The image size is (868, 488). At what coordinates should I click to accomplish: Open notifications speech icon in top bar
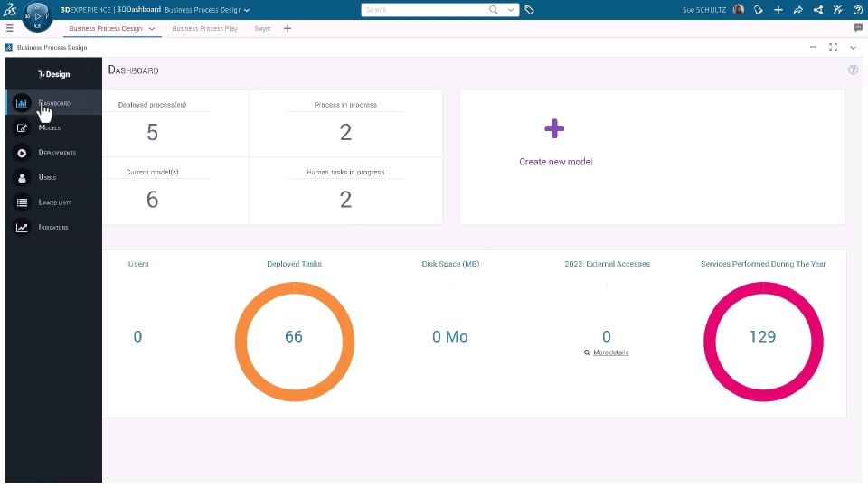pos(759,10)
